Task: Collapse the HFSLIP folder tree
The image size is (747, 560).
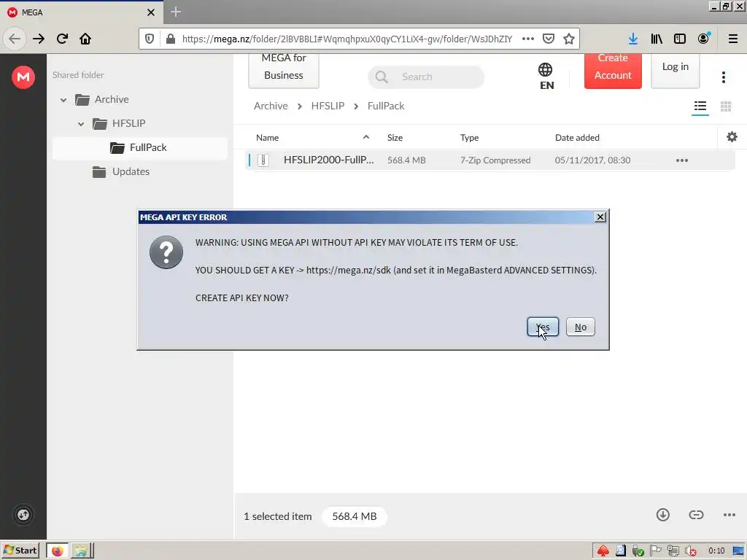Action: (x=81, y=124)
